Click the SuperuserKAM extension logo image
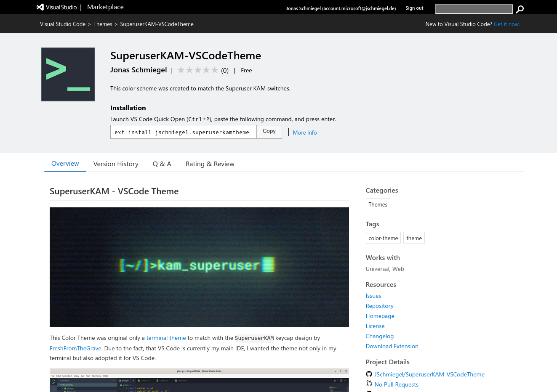The height and width of the screenshot is (392, 557). click(68, 74)
